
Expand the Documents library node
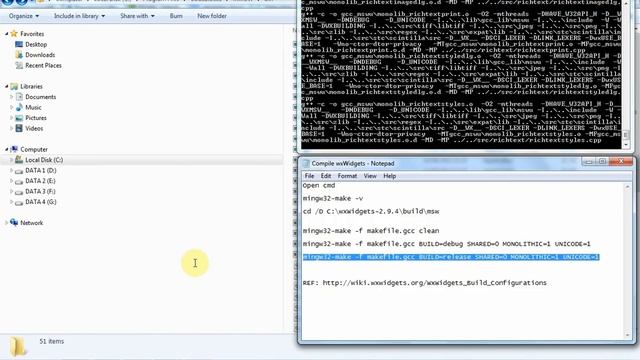11,97
